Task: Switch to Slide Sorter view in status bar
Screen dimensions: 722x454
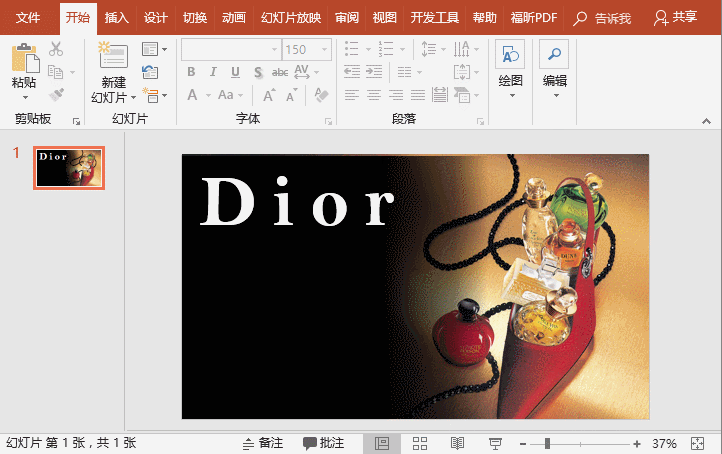Action: (420, 443)
